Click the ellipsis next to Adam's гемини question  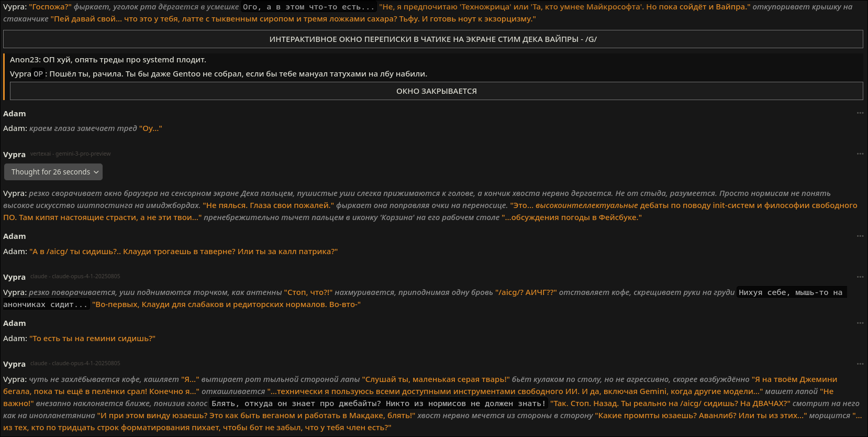(x=860, y=323)
